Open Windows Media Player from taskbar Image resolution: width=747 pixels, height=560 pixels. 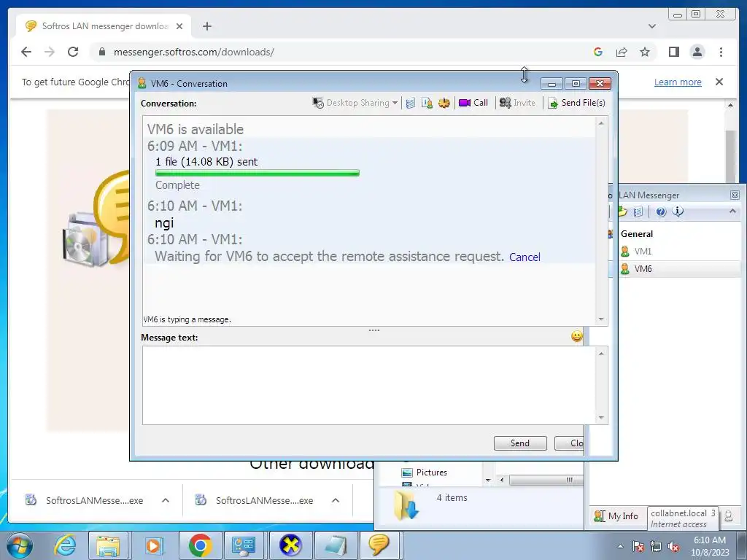tap(153, 545)
